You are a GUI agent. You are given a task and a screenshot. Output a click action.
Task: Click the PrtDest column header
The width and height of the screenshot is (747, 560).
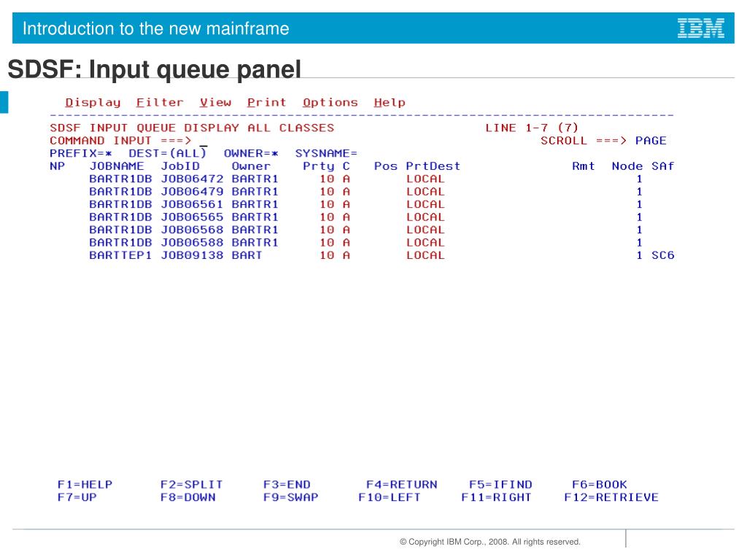pos(433,166)
